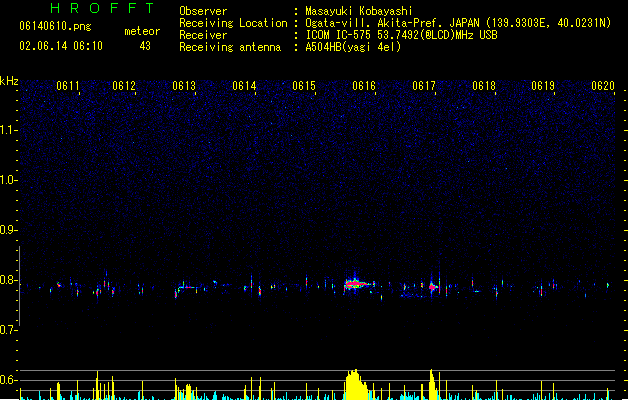Select observer name Masayuki Kobayashi
Image resolution: width=629 pixels, height=400 pixels.
click(359, 11)
